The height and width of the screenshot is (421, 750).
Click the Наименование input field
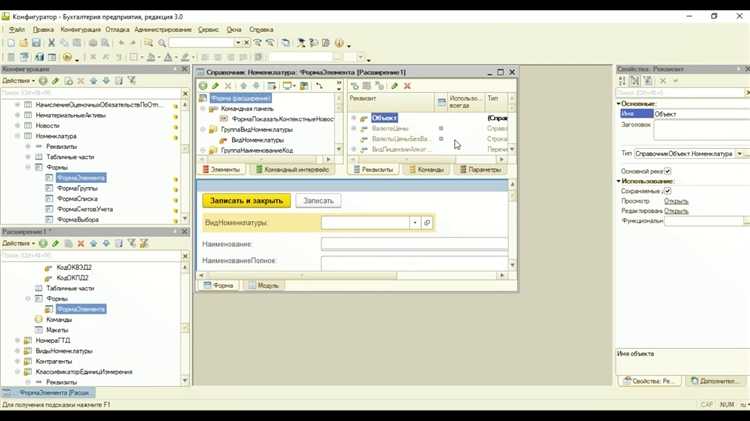414,244
